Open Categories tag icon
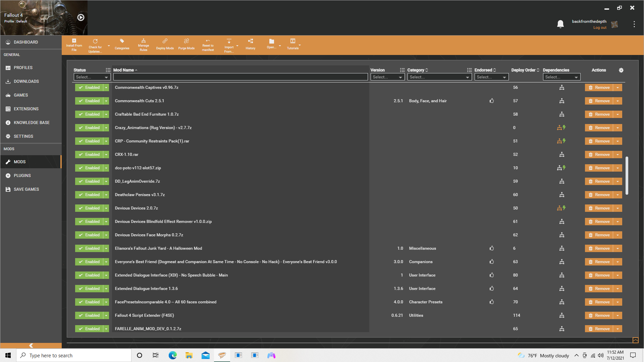Image resolution: width=644 pixels, height=362 pixels. (122, 41)
